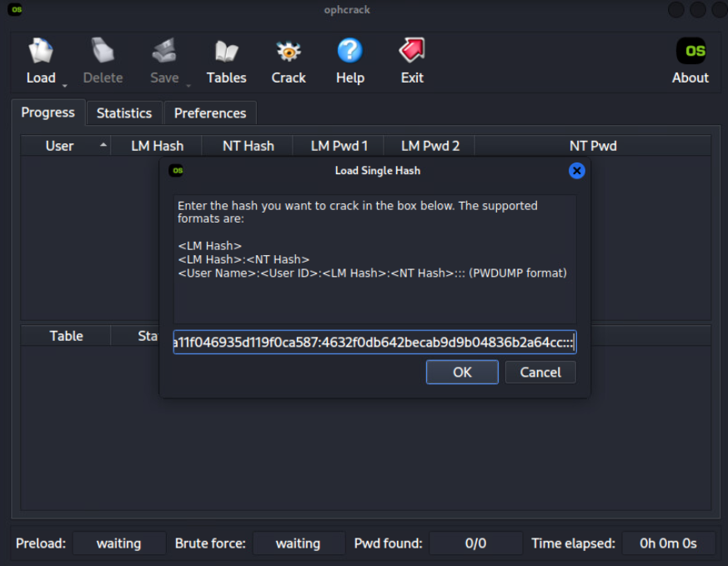The image size is (728, 566).
Task: Start cracking with the Crack icon
Action: (x=289, y=51)
